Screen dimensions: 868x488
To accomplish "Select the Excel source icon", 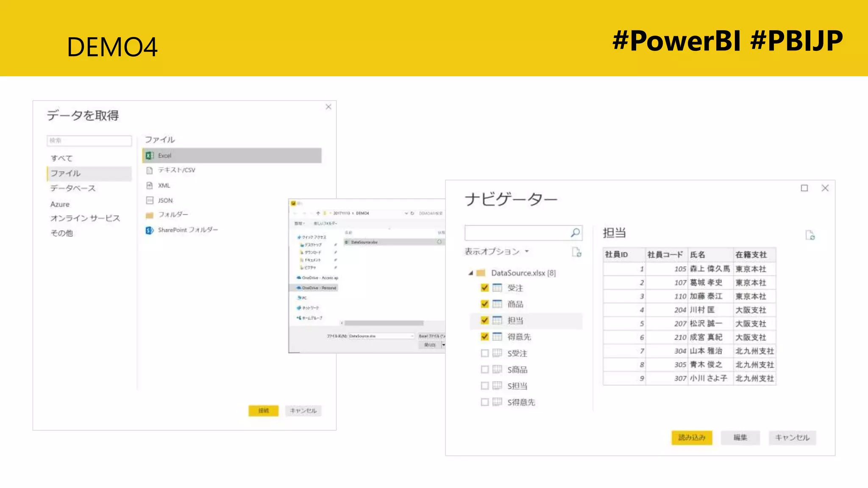I will [x=150, y=155].
